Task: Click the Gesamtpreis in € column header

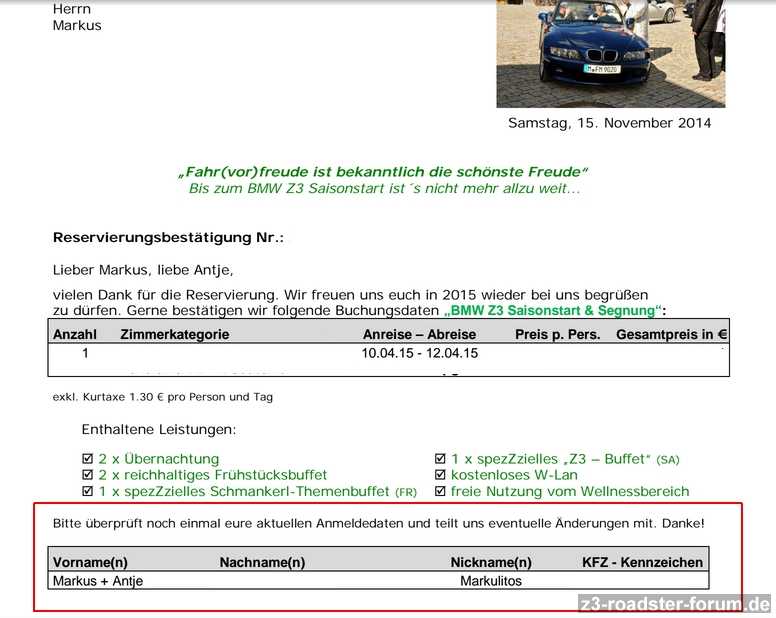Action: coord(671,335)
